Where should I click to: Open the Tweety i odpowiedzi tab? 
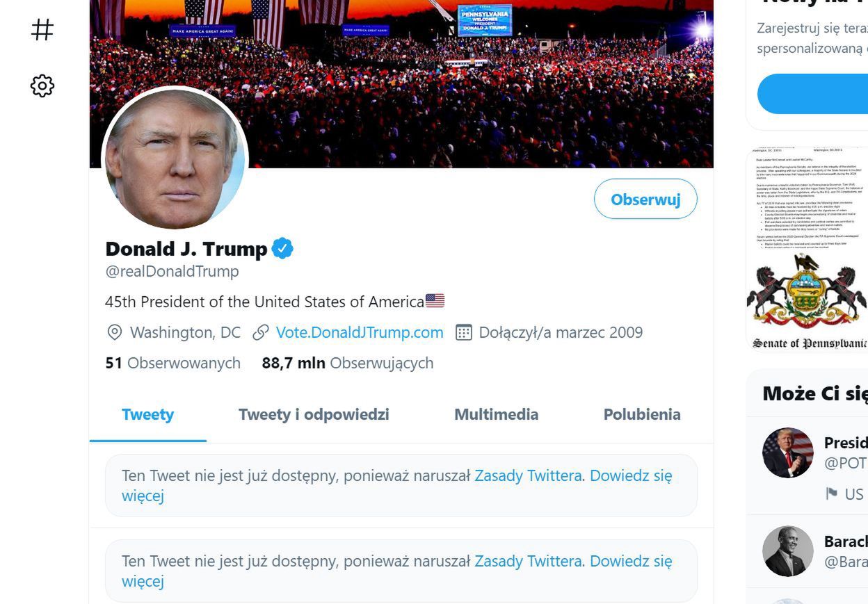point(314,414)
